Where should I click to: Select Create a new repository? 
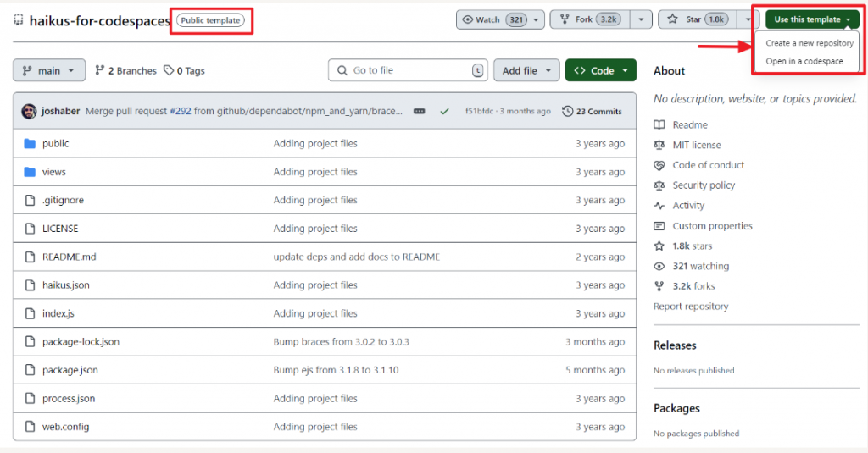coord(810,43)
